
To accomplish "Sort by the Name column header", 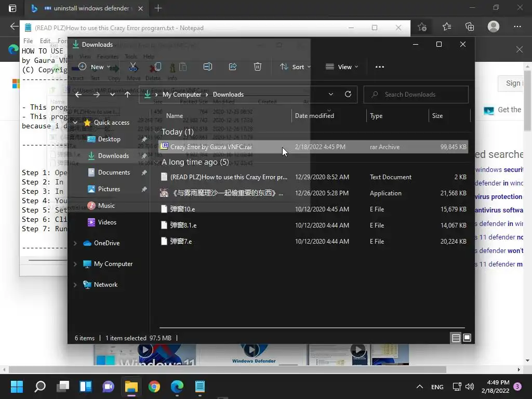I will pyautogui.click(x=175, y=116).
